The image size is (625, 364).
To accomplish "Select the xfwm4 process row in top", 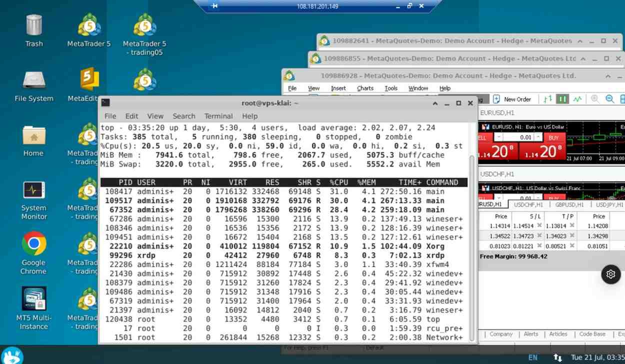I will [284, 264].
